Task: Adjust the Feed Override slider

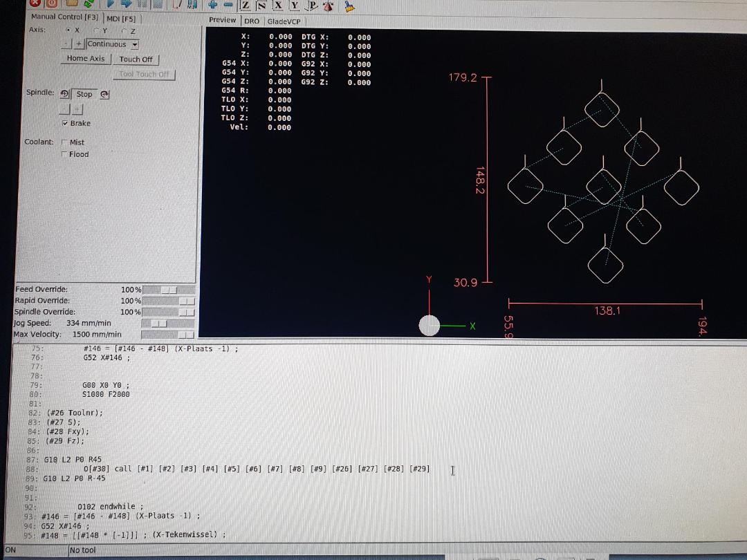Action: click(169, 290)
